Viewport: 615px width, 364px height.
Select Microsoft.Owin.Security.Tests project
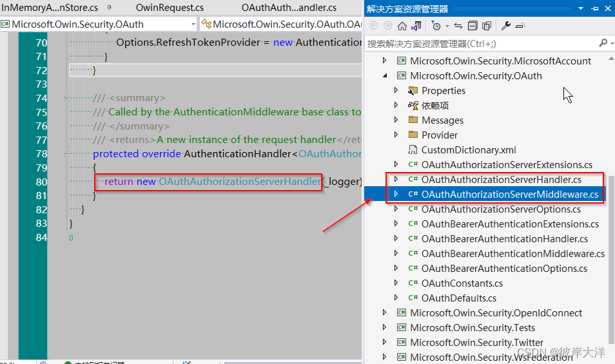coord(473,328)
